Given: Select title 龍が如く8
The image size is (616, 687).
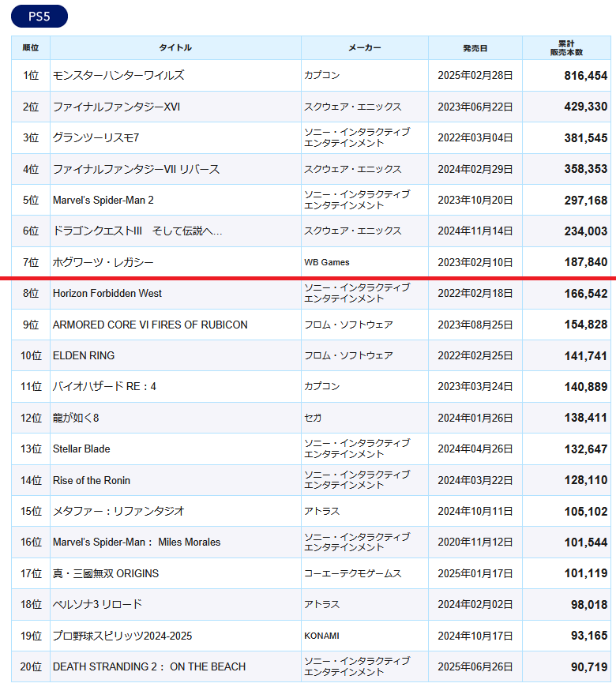Looking at the screenshot, I should (x=76, y=418).
